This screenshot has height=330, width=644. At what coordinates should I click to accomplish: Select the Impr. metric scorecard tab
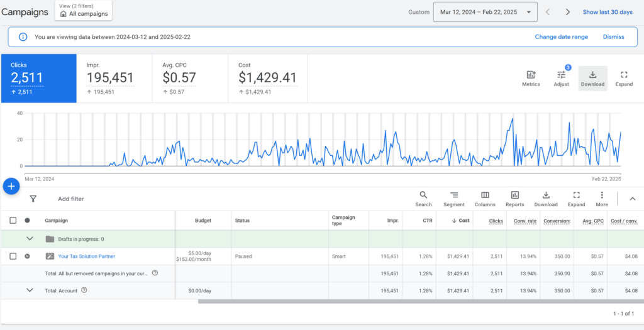pyautogui.click(x=114, y=78)
